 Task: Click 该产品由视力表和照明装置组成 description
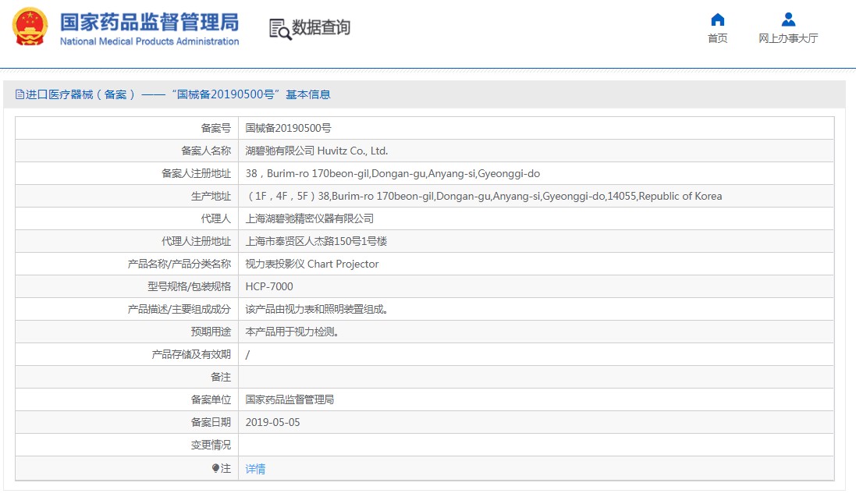pos(317,309)
